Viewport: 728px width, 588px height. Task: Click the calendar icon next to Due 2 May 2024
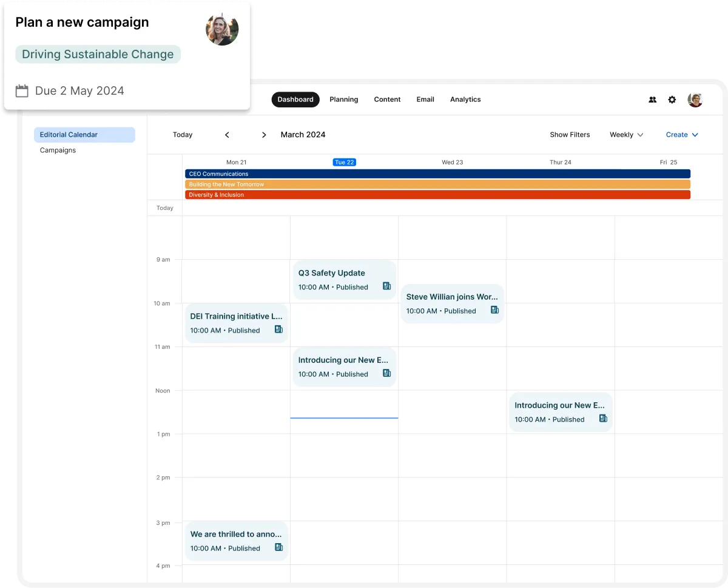coord(22,90)
